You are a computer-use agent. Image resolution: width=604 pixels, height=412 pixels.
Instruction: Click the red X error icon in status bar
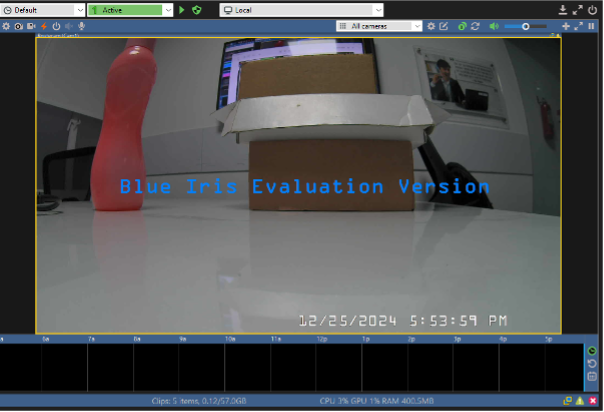point(593,401)
